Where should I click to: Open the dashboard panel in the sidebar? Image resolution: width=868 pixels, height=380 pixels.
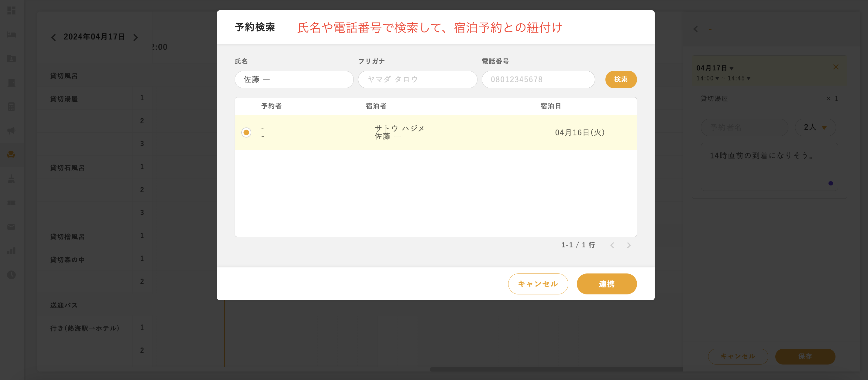coord(11,11)
